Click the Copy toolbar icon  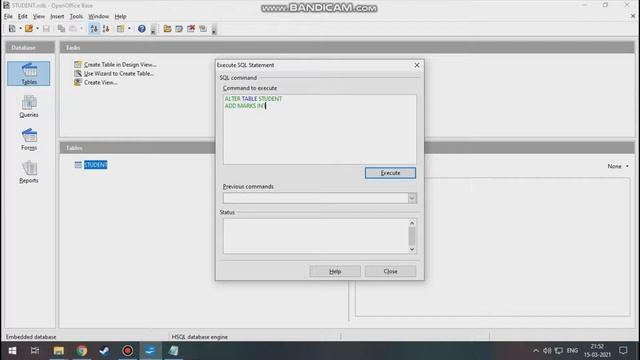61,29
